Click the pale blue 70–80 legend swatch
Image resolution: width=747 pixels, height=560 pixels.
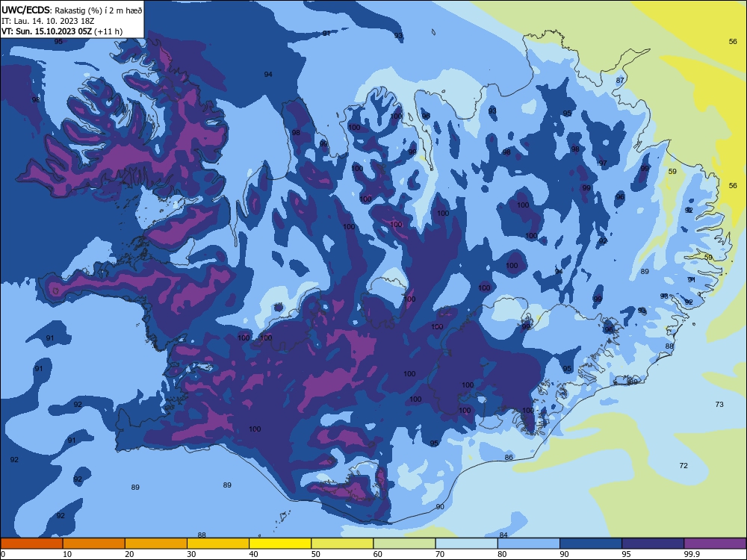(466, 544)
